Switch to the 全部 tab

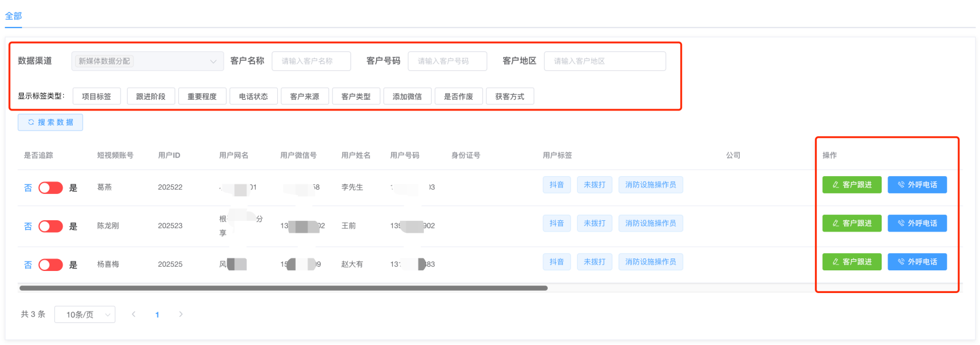pos(13,16)
